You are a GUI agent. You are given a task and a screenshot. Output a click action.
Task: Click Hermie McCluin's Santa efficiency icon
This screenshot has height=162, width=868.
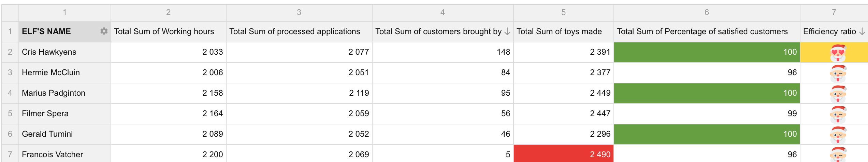click(838, 73)
